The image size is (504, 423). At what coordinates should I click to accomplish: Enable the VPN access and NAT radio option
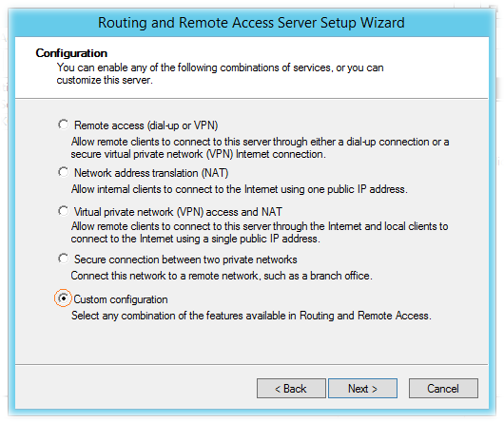click(64, 211)
